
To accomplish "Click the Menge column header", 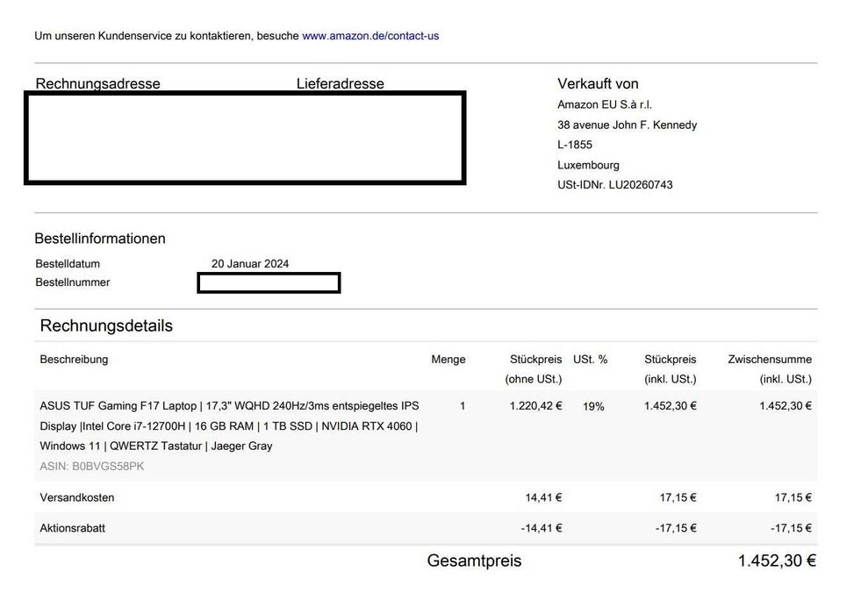I will coord(448,360).
